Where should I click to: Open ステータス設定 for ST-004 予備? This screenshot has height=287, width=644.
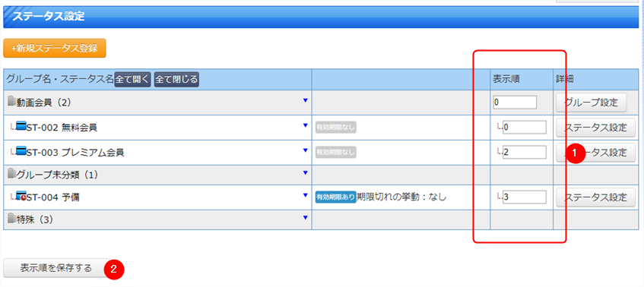(x=596, y=197)
